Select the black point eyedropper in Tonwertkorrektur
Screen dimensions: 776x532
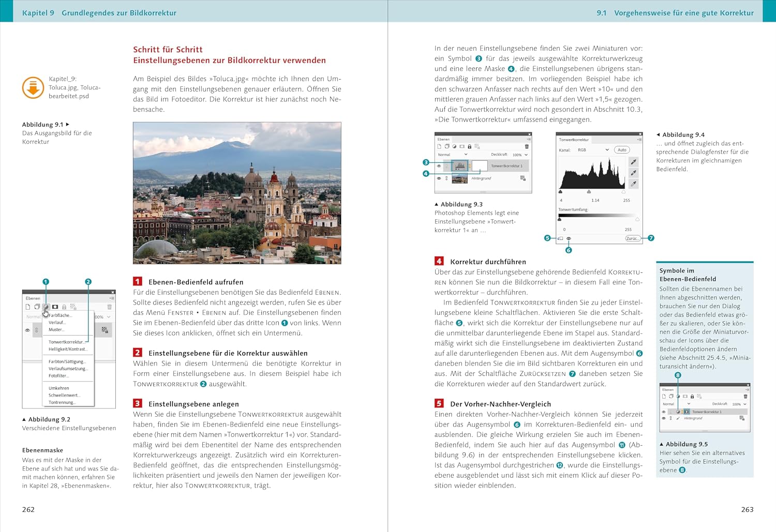(x=633, y=162)
